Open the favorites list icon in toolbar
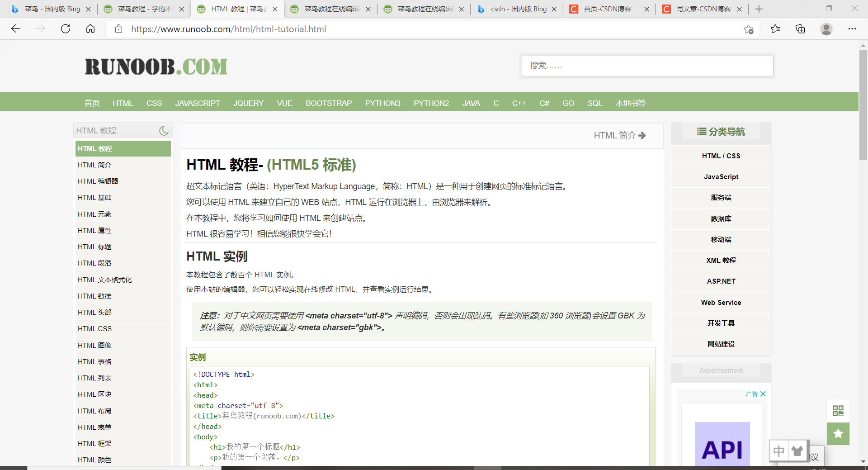 click(x=775, y=29)
